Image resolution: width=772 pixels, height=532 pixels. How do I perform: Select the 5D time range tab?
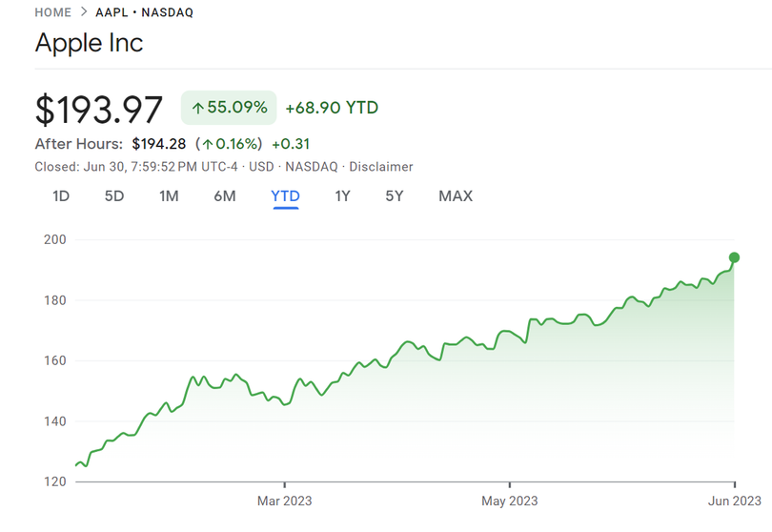(114, 196)
